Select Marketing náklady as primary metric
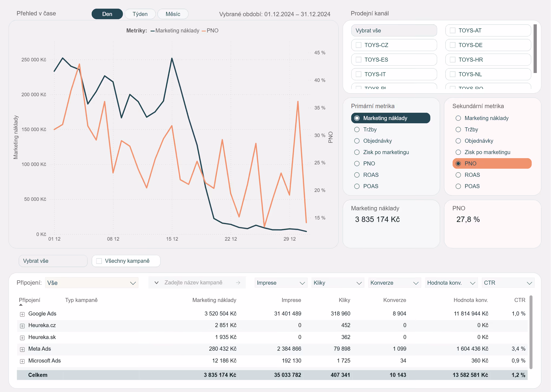Viewport: 551px width, 392px height. 390,118
